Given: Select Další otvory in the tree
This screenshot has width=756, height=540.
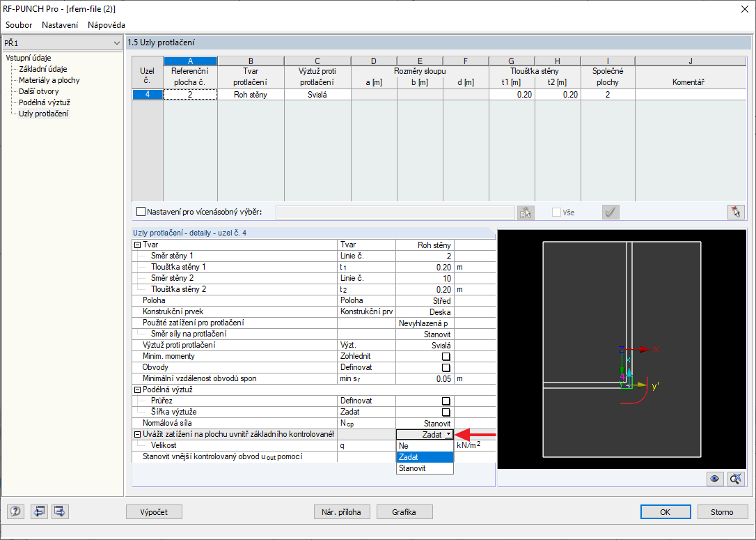Looking at the screenshot, I should tap(38, 91).
